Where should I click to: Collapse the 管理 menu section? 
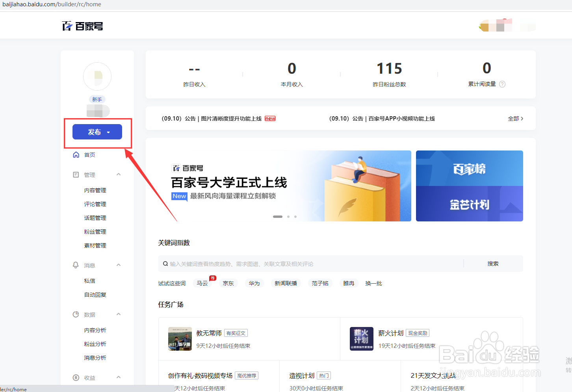point(119,175)
